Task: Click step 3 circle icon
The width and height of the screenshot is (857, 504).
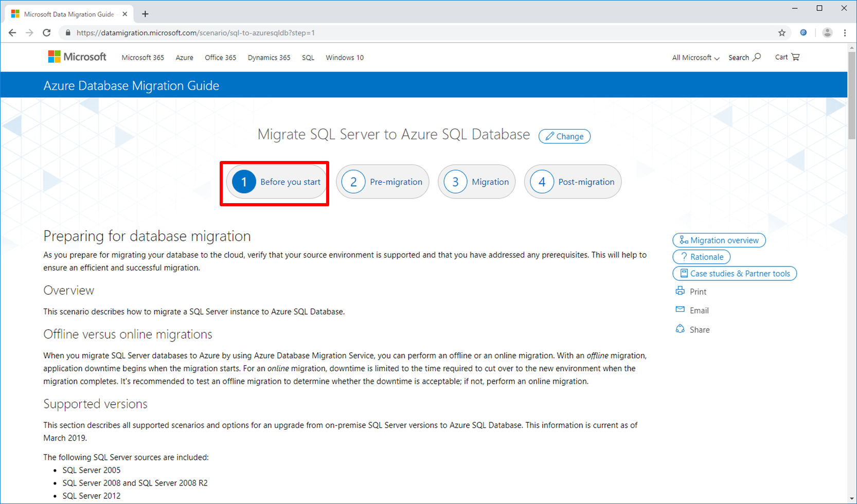Action: [455, 182]
